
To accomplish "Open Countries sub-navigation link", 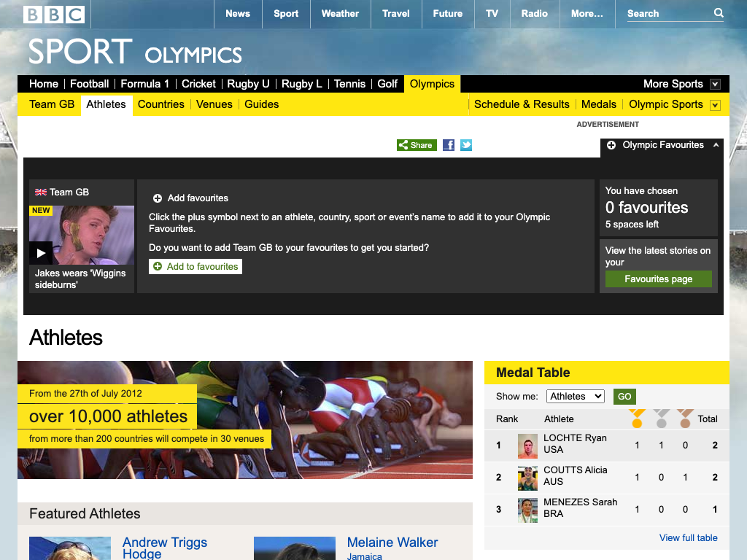I will click(x=161, y=104).
